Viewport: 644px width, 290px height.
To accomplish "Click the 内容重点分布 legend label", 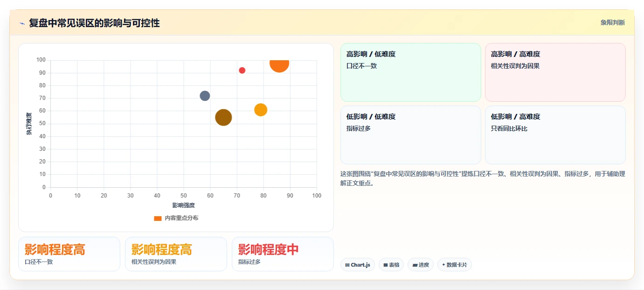I will coord(181,218).
